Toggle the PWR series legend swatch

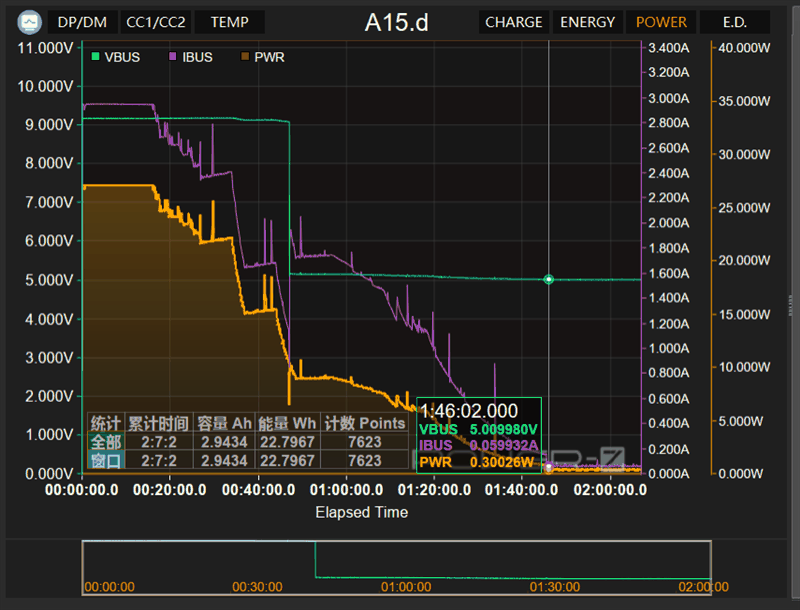pyautogui.click(x=246, y=57)
